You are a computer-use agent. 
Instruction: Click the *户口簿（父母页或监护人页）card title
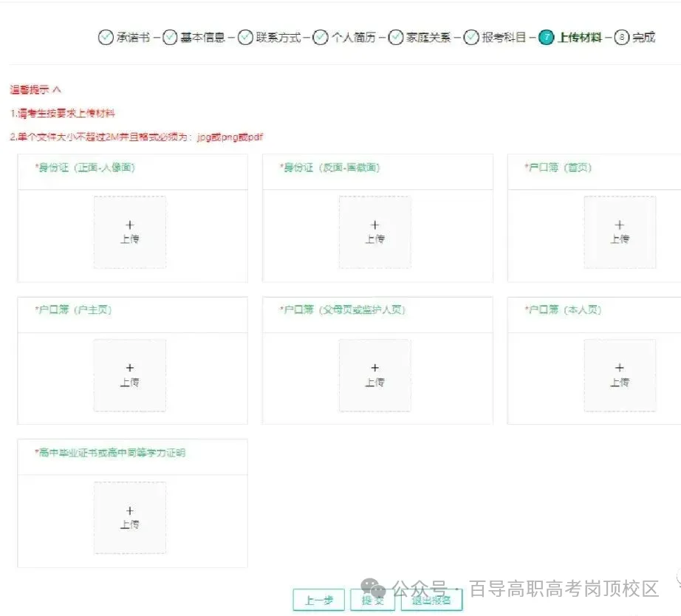pyautogui.click(x=343, y=309)
